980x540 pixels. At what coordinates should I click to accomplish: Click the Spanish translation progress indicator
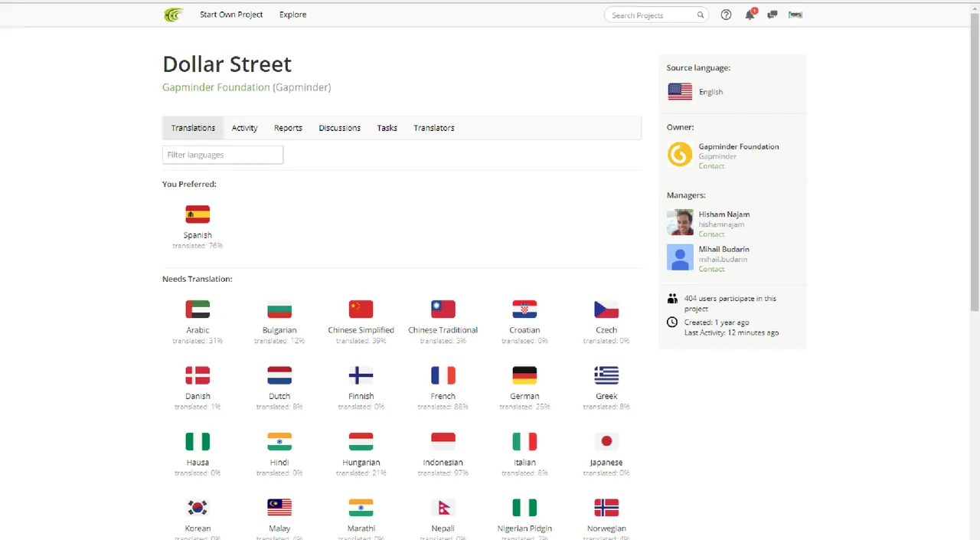click(x=198, y=245)
